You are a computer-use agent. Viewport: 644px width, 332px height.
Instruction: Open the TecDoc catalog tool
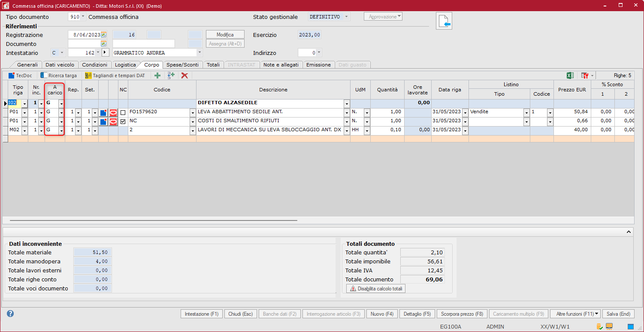pyautogui.click(x=20, y=75)
